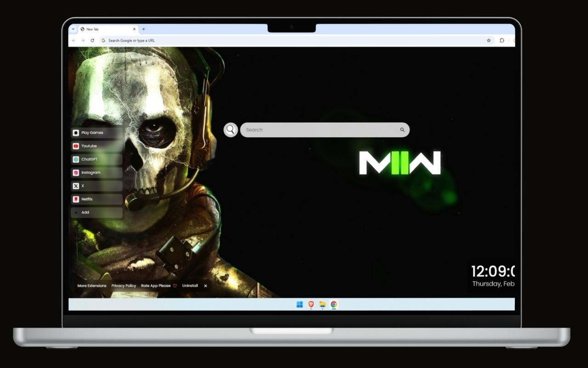
Task: Close the New Tab tab
Action: point(134,29)
